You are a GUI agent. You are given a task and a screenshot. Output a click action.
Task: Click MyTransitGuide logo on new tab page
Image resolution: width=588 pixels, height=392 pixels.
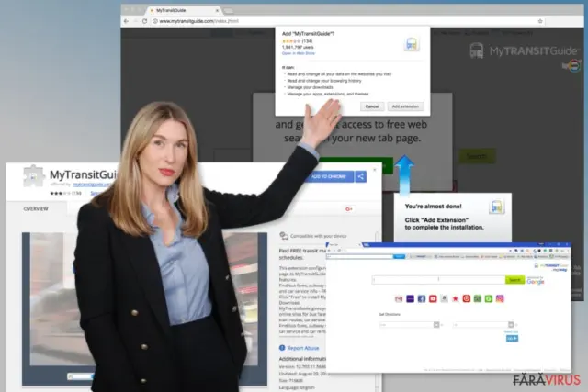point(551,265)
